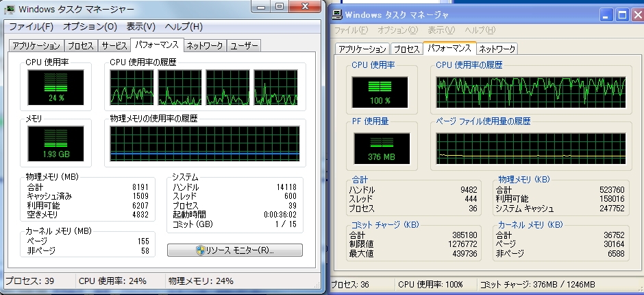Click the 空きメモリ value 4832
This screenshot has height=295, width=644.
click(140, 214)
